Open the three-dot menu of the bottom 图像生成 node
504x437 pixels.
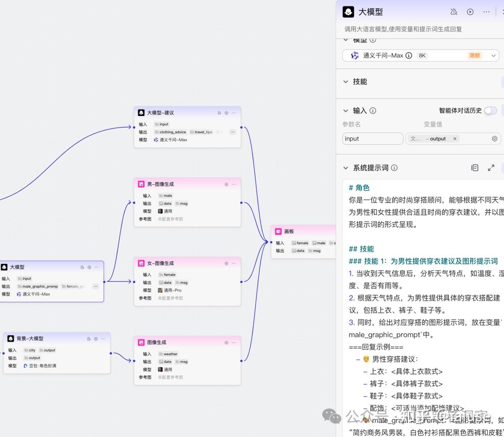tap(234, 343)
